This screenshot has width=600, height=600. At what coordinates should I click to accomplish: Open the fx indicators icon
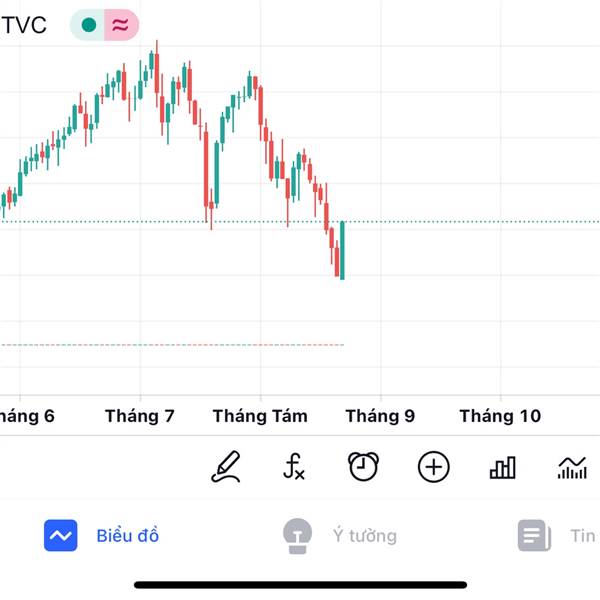(294, 466)
